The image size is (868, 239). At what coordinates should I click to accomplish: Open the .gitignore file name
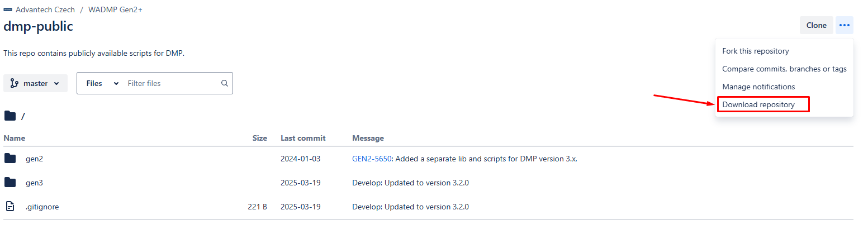click(42, 207)
